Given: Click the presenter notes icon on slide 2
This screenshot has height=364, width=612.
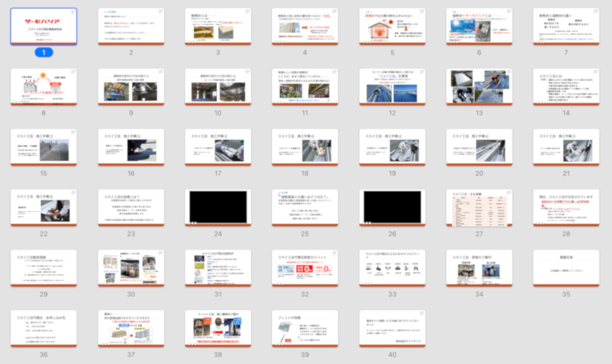Looking at the screenshot, I should point(161,11).
